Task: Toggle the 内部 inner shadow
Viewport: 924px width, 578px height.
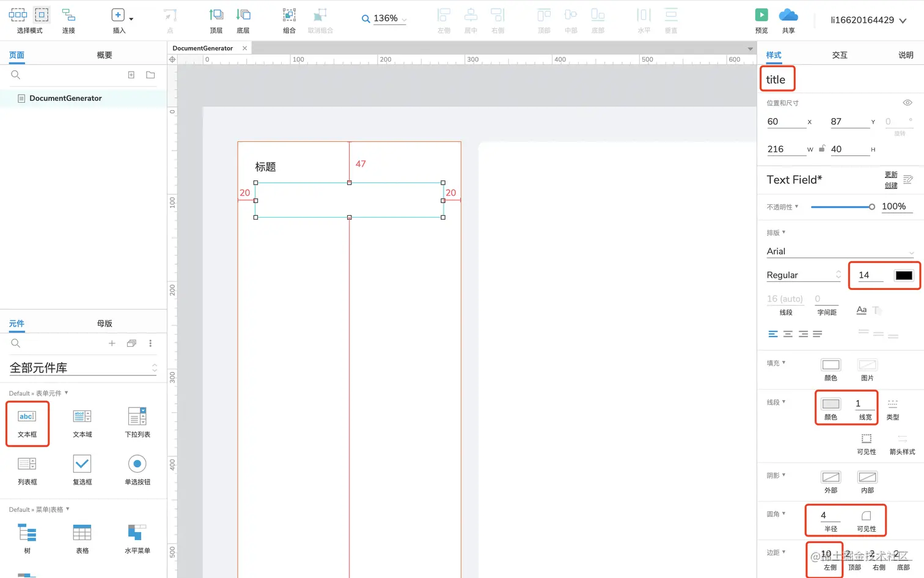Action: [867, 477]
